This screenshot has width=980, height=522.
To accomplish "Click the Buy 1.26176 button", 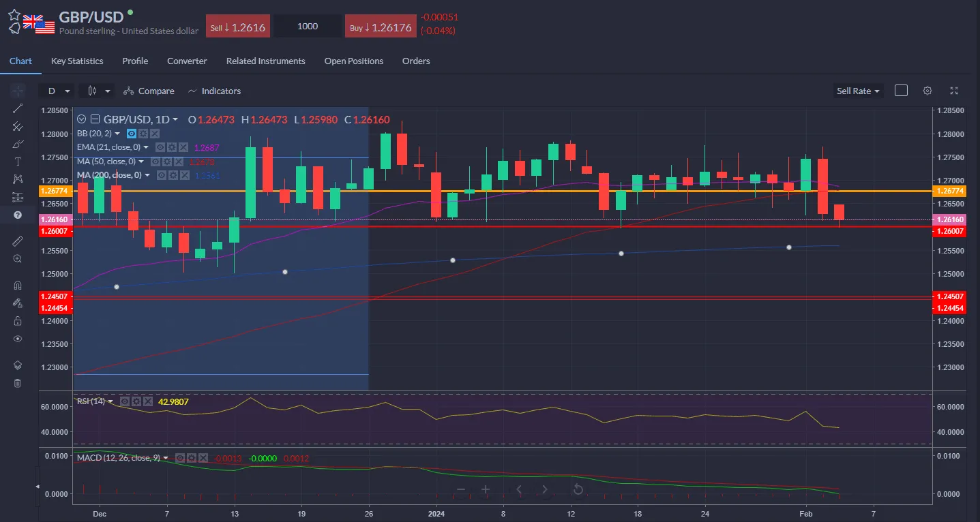I will pyautogui.click(x=381, y=25).
